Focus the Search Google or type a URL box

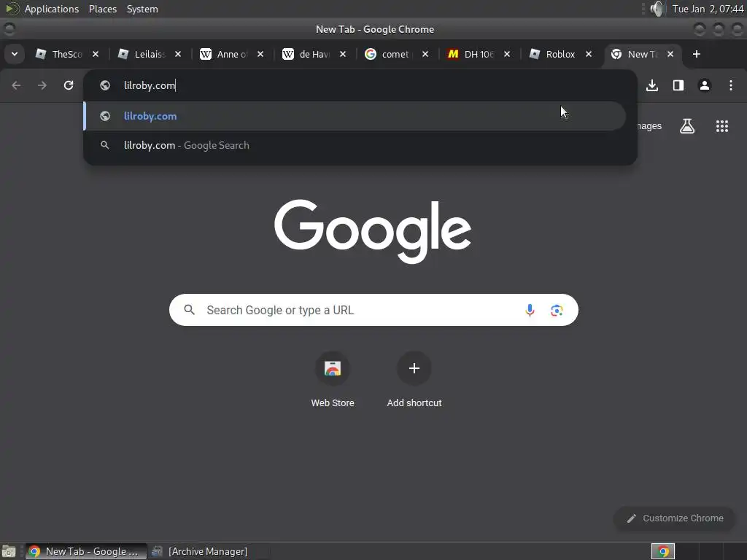tap(374, 310)
